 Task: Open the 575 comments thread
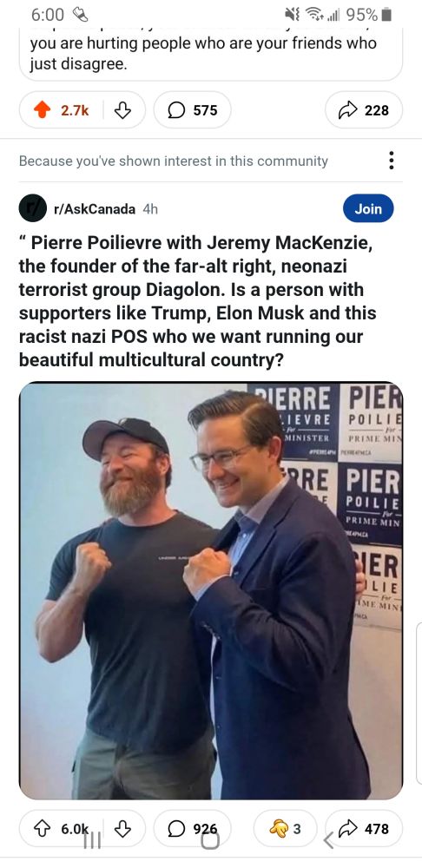(192, 110)
